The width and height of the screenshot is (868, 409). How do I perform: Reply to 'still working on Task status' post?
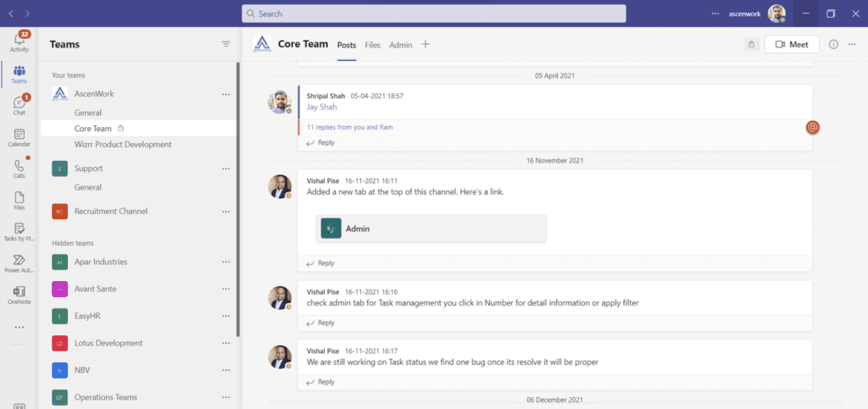point(320,382)
